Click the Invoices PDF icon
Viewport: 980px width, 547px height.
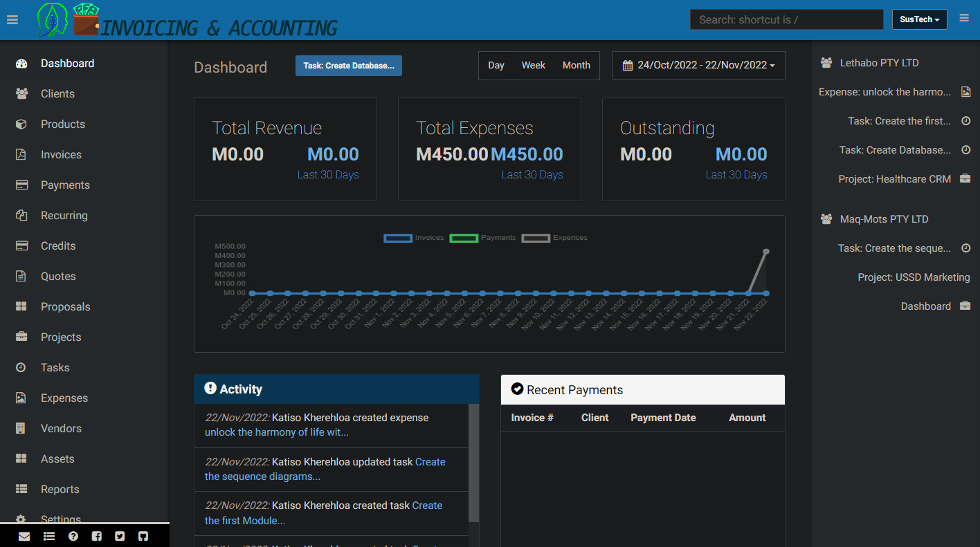click(21, 155)
